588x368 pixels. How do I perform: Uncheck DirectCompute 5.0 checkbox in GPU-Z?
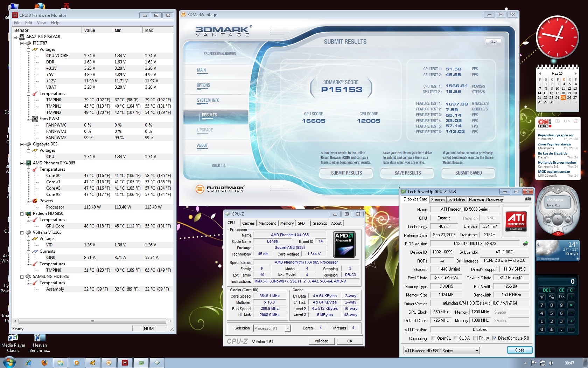click(495, 338)
